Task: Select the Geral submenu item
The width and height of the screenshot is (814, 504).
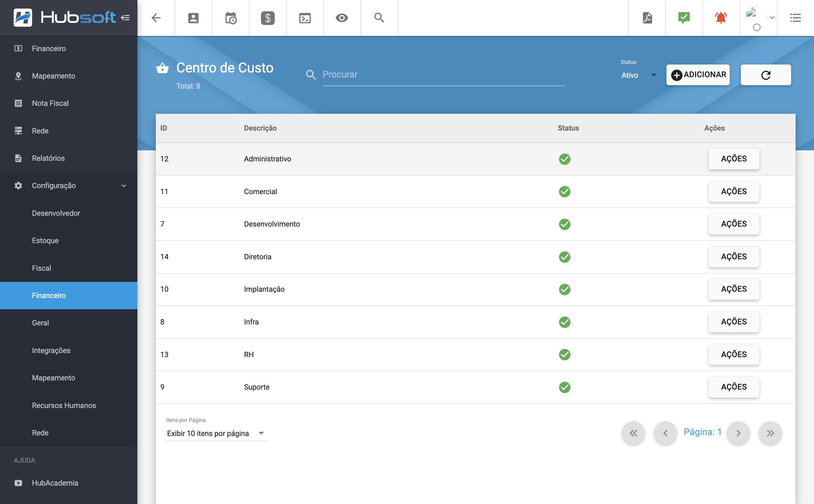Action: tap(69, 323)
